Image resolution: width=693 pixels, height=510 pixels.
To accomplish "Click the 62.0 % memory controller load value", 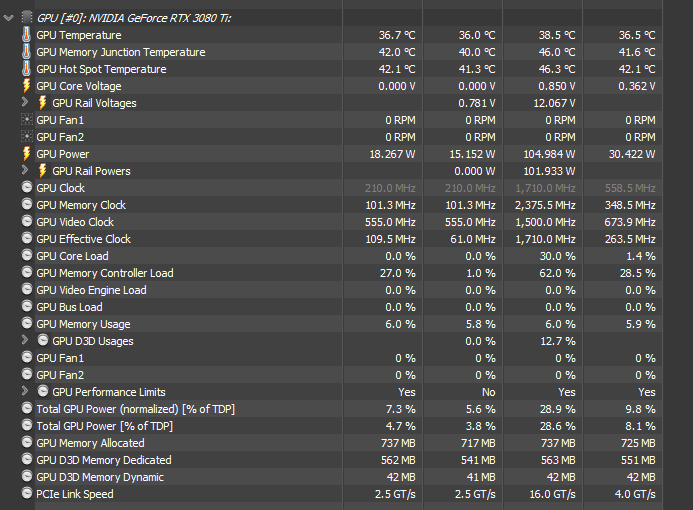I will coord(557,273).
